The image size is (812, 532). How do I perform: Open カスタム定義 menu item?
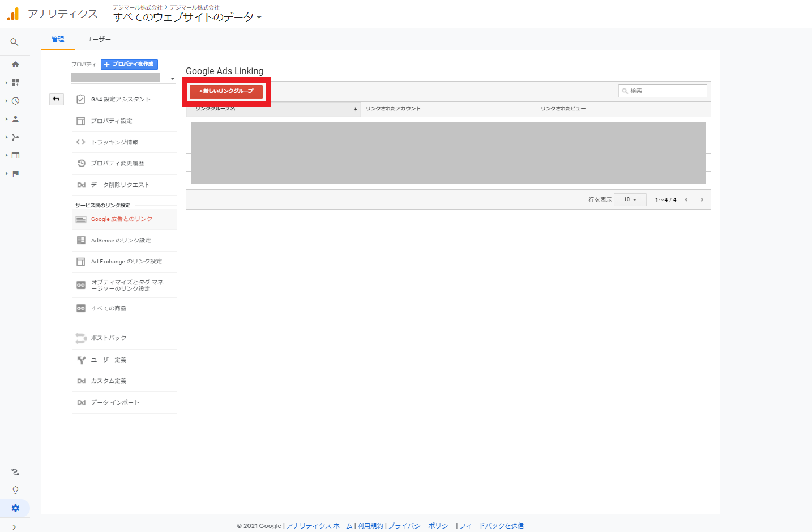point(125,381)
